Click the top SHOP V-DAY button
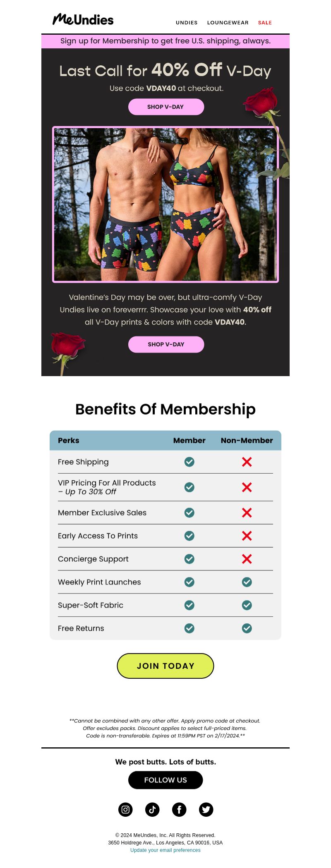 tap(166, 107)
